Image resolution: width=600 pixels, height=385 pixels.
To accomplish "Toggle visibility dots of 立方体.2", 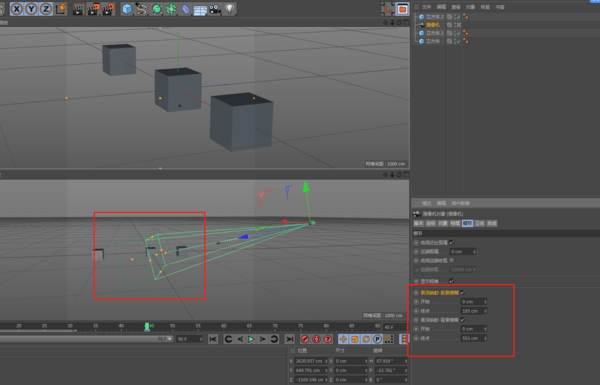I will coord(455,17).
